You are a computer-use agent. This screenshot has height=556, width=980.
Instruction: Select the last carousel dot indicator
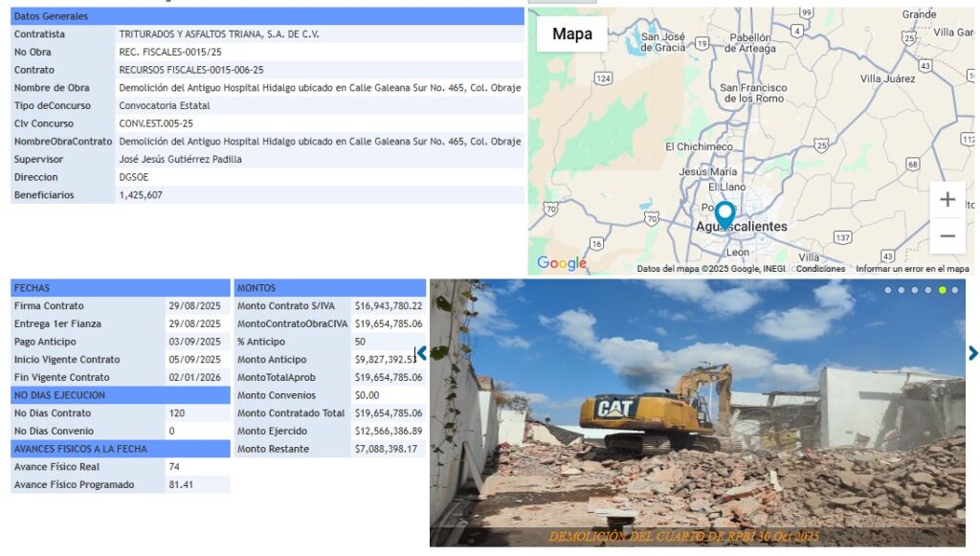point(955,290)
